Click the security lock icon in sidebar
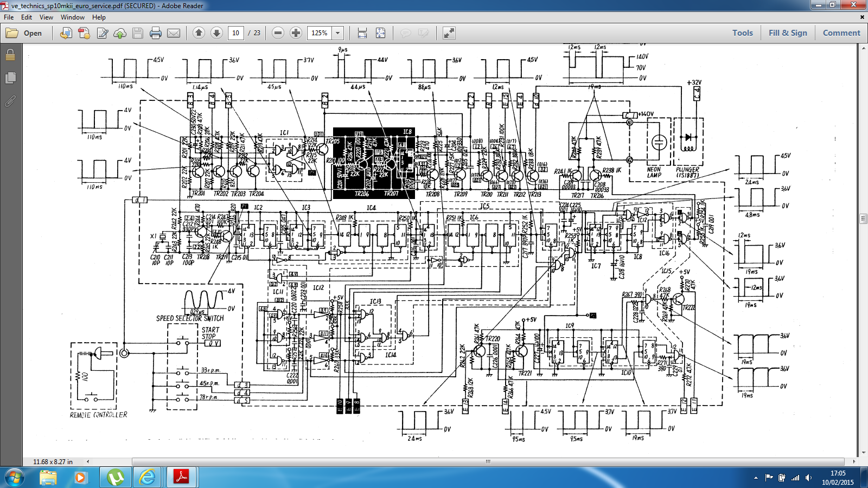Image resolution: width=868 pixels, height=488 pixels. [x=10, y=55]
